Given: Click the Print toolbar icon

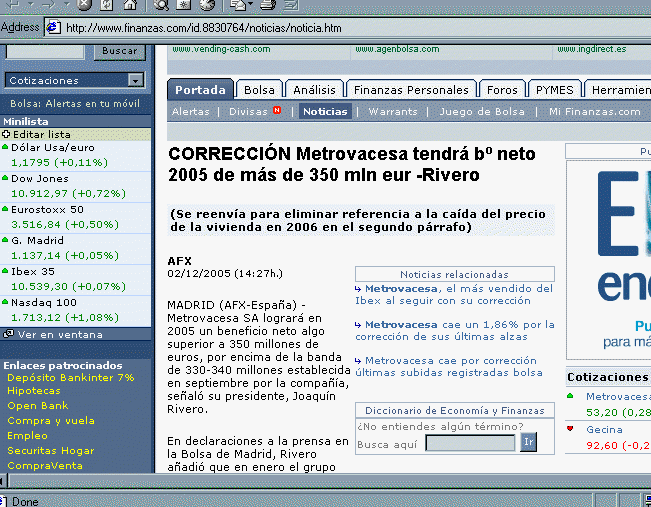Looking at the screenshot, I should (266, 5).
